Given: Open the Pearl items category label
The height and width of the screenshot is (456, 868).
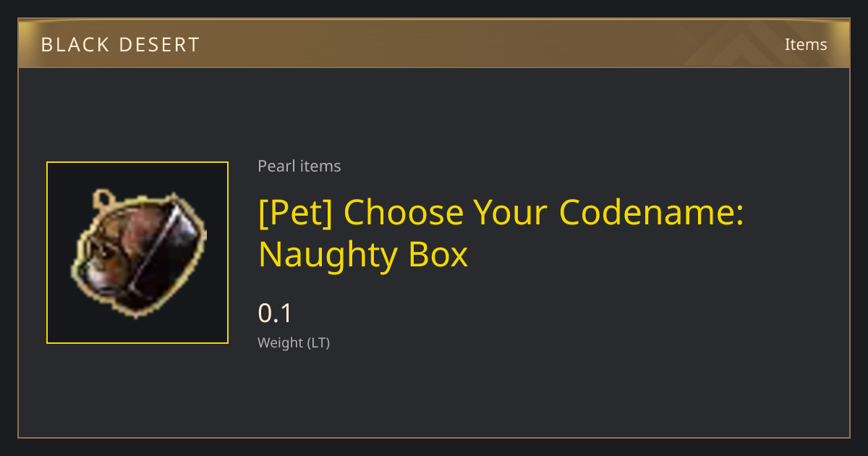Looking at the screenshot, I should tap(299, 166).
